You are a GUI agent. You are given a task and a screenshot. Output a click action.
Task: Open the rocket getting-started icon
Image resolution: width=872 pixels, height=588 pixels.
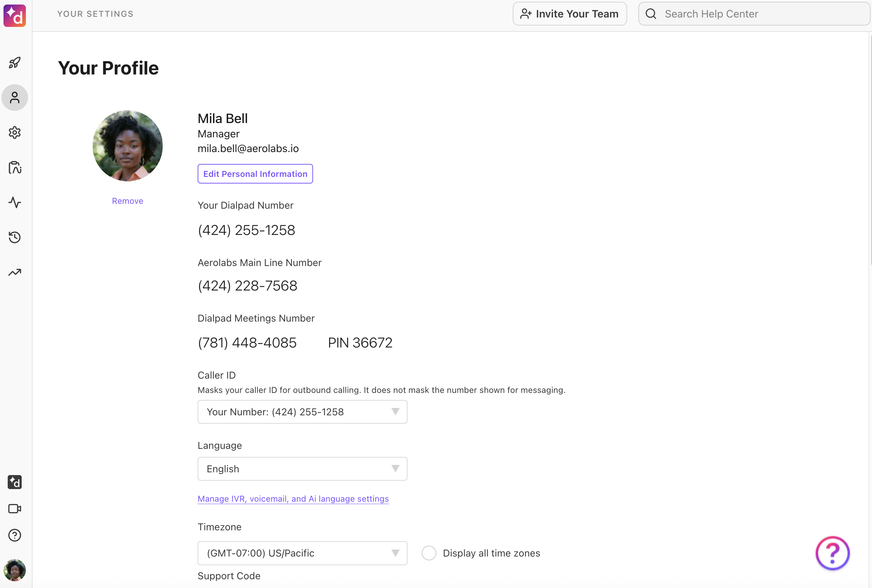[x=15, y=63]
